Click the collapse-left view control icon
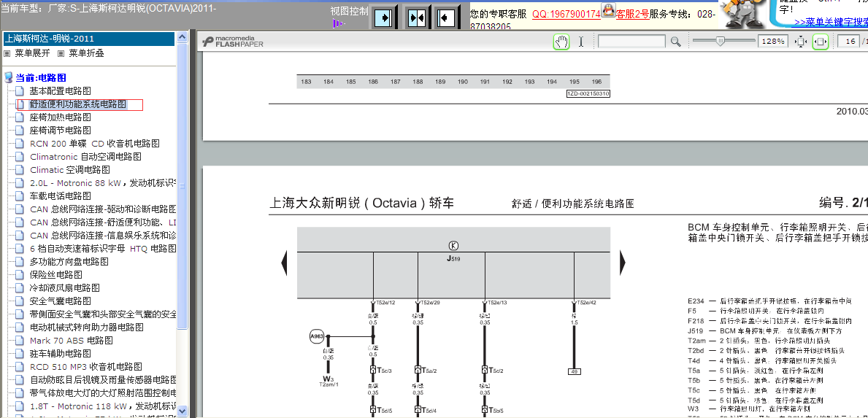This screenshot has width=868, height=418. pos(445,18)
